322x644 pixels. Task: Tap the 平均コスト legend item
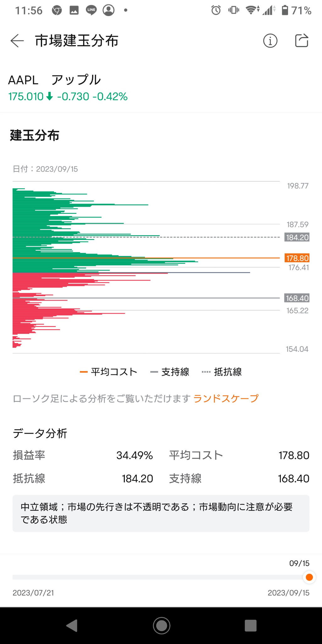pyautogui.click(x=109, y=372)
